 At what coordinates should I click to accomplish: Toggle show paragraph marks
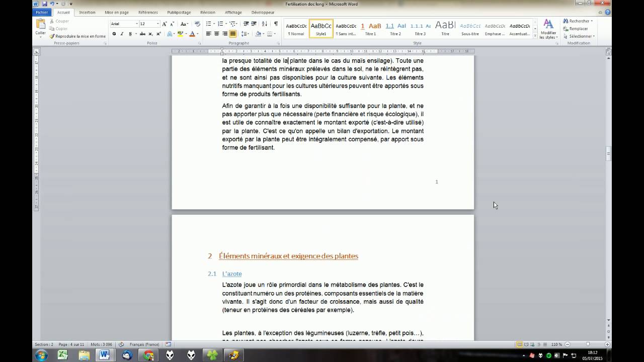276,24
